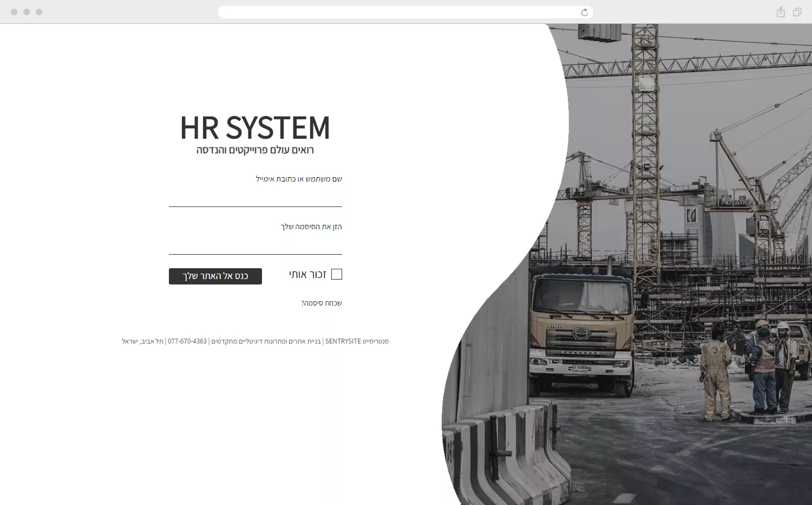Click the phone number 077-670-4363

coord(187,341)
